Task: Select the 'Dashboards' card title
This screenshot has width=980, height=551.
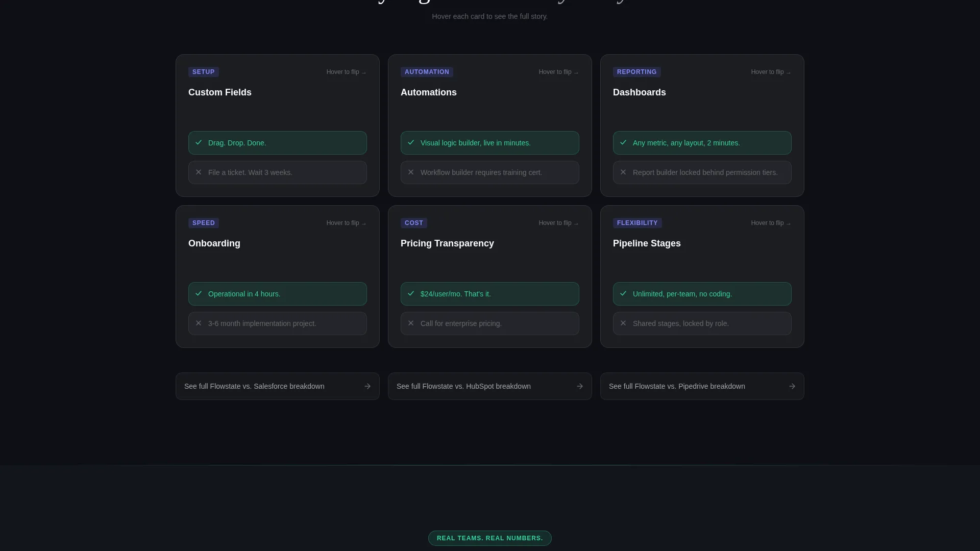Action: (640, 92)
